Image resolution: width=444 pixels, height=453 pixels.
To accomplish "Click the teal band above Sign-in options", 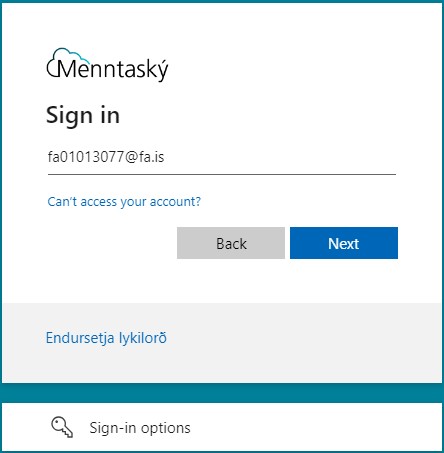I will [x=222, y=393].
